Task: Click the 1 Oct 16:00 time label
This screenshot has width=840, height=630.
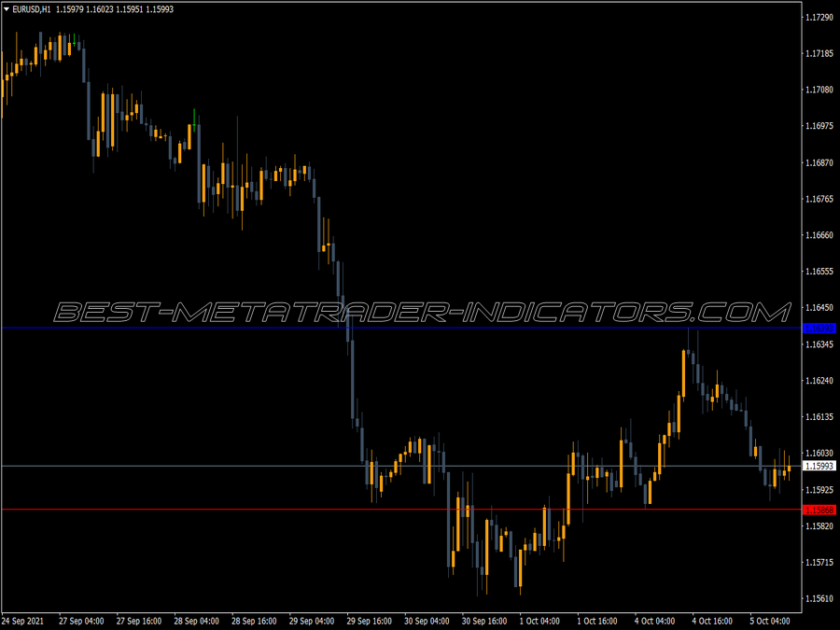Action: 597,621
